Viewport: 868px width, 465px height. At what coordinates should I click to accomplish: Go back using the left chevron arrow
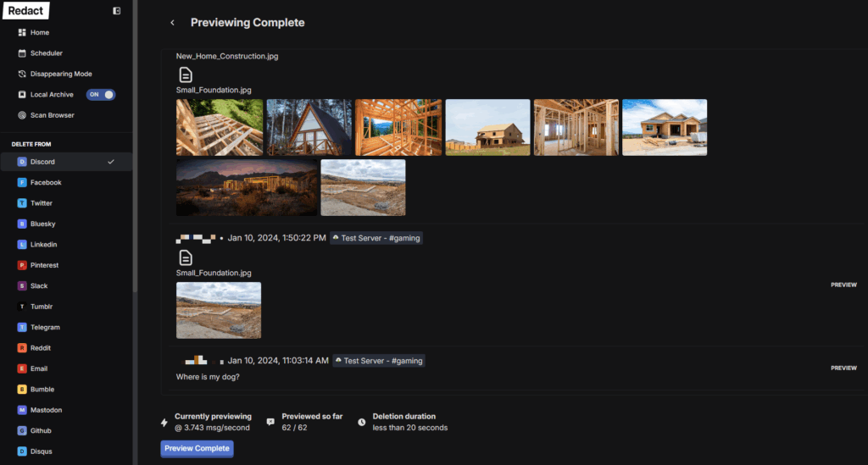pos(173,23)
